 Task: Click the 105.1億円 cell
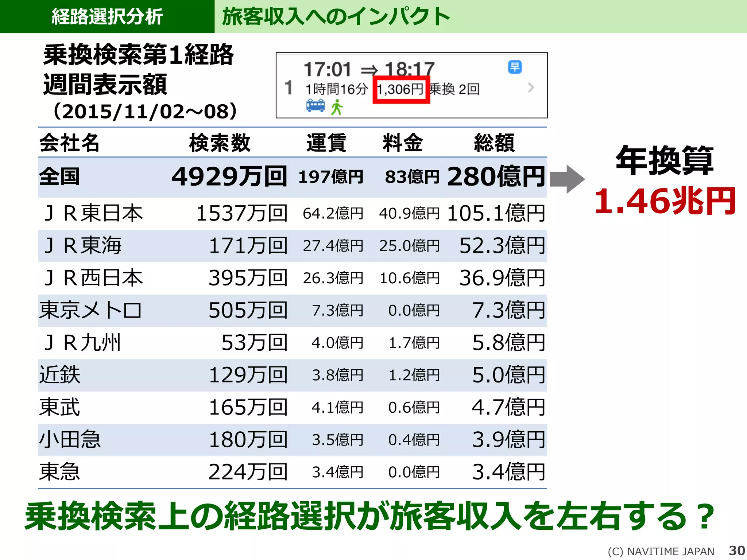(x=496, y=213)
